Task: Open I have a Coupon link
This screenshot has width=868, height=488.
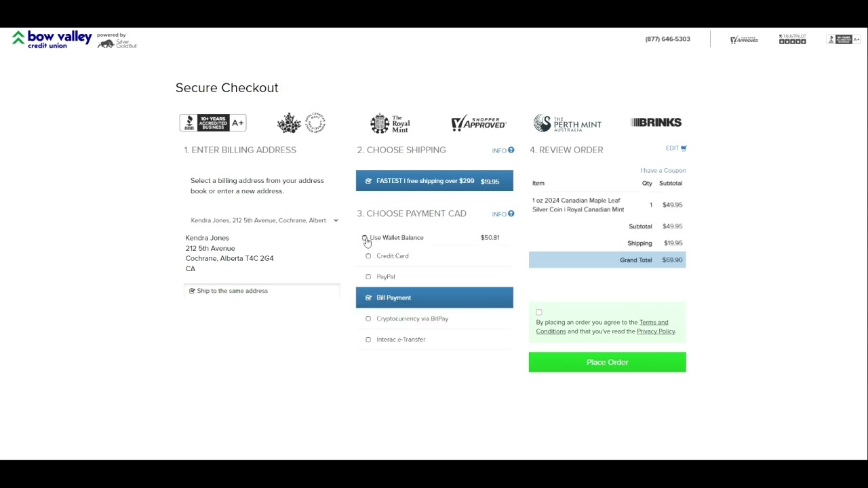Action: 663,171
